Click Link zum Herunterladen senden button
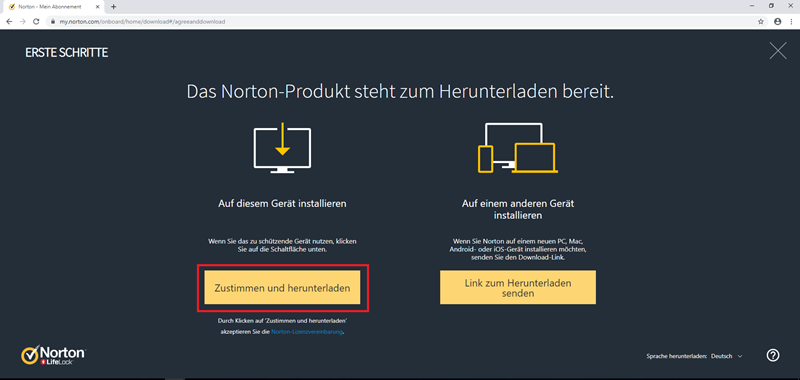The image size is (800, 380). (x=518, y=288)
